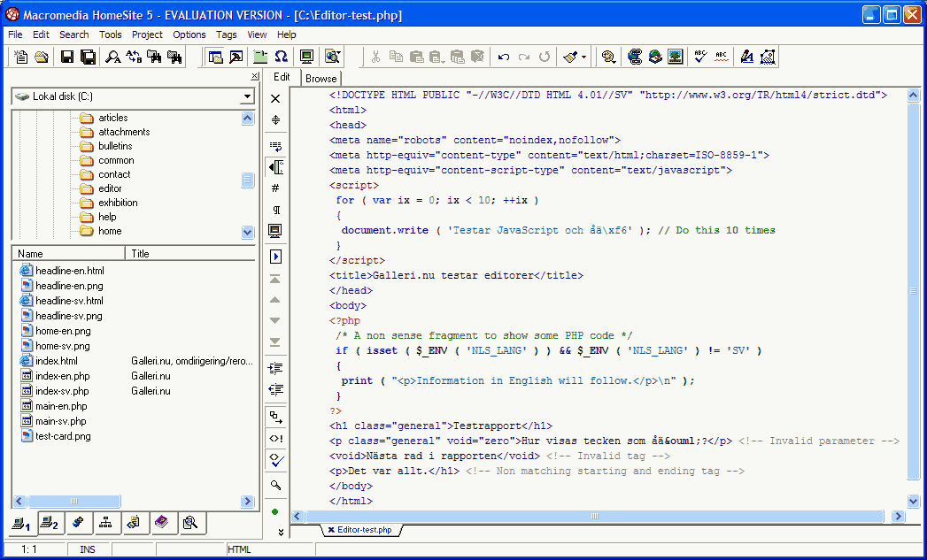Click the monitor icon in the main toolbar
Screen dimensions: 927x560
306,57
